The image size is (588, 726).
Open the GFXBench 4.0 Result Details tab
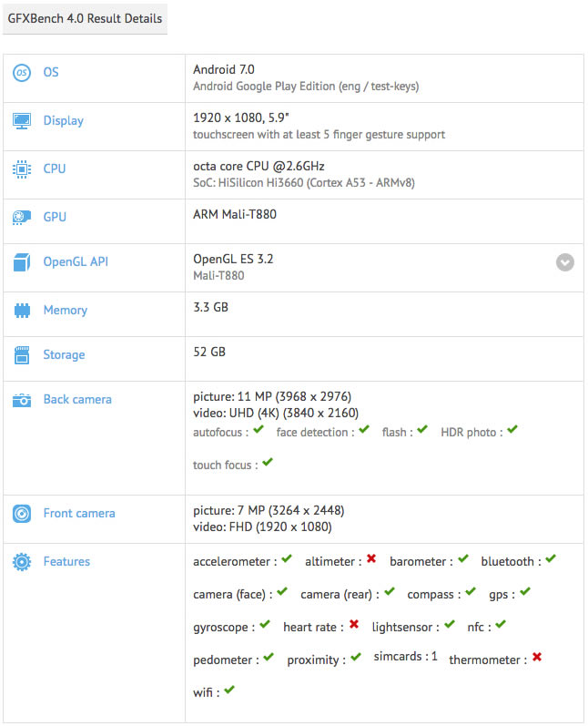click(85, 18)
